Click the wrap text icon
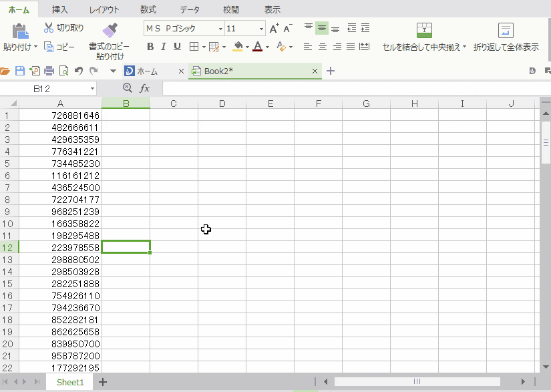Viewport: 551px width, 392px height. tap(506, 30)
